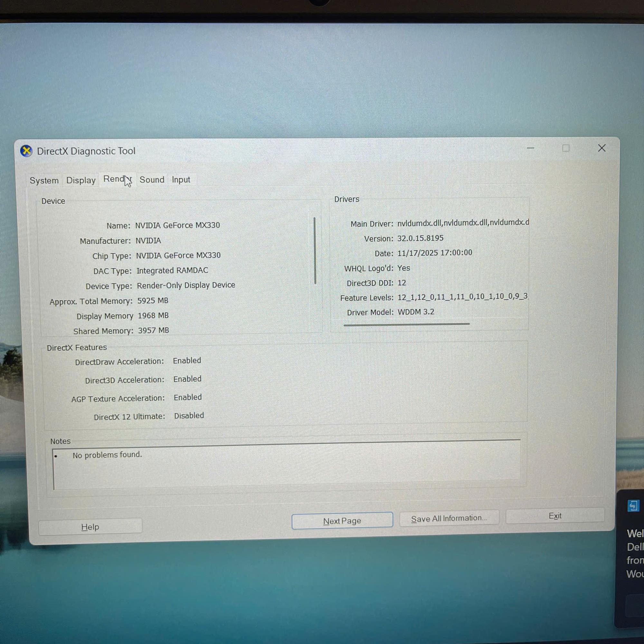Click the Next Page button
This screenshot has width=644, height=644.
342,521
